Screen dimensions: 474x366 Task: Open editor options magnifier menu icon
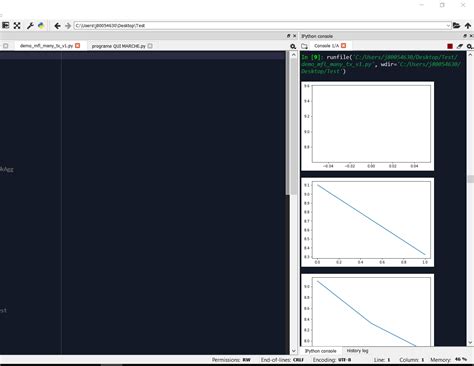coord(293,46)
